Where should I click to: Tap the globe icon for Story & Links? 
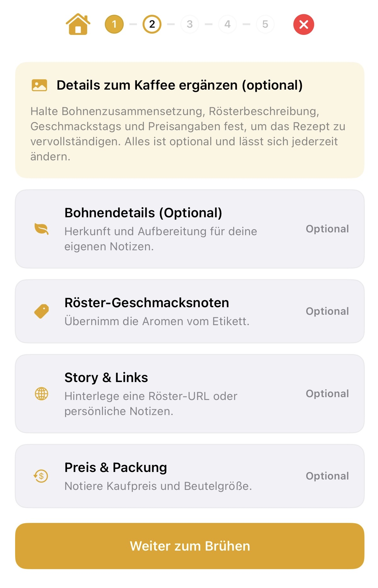pyautogui.click(x=42, y=394)
